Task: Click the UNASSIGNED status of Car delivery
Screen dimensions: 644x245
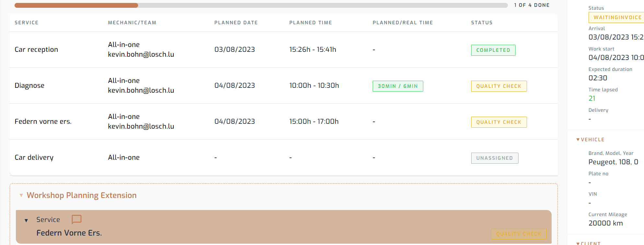Action: tap(494, 158)
